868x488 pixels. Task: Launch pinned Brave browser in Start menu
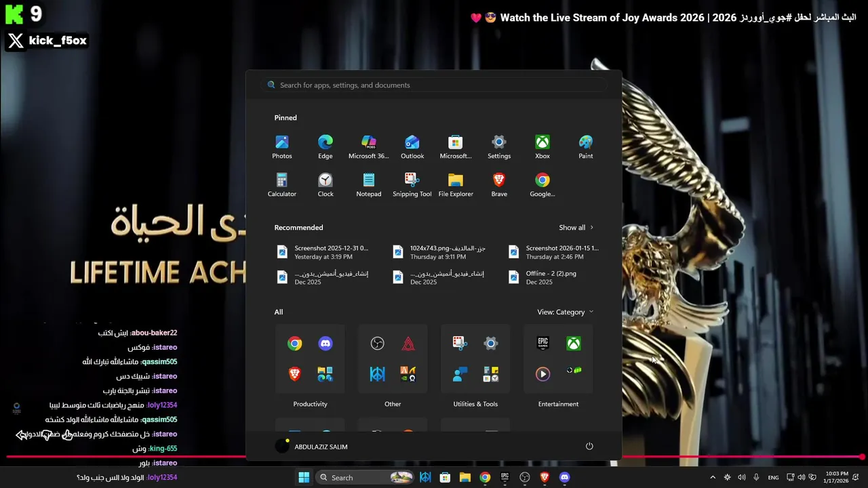pos(499,185)
